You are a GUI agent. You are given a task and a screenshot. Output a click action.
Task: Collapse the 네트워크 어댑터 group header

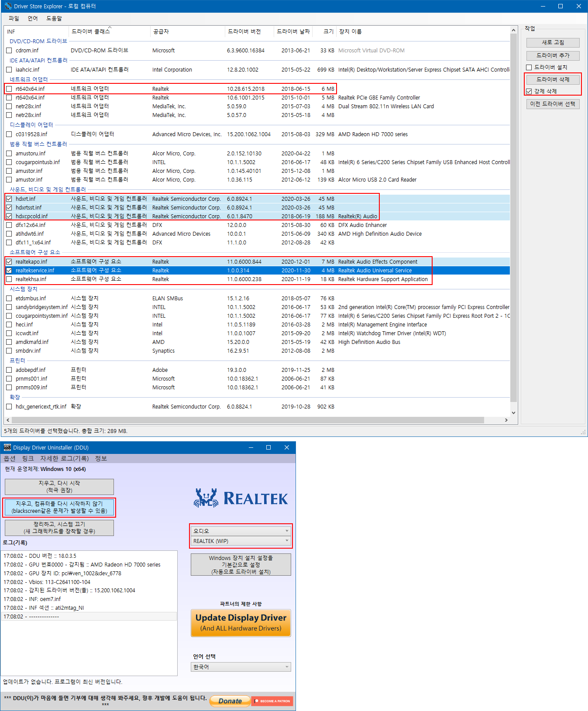point(29,79)
